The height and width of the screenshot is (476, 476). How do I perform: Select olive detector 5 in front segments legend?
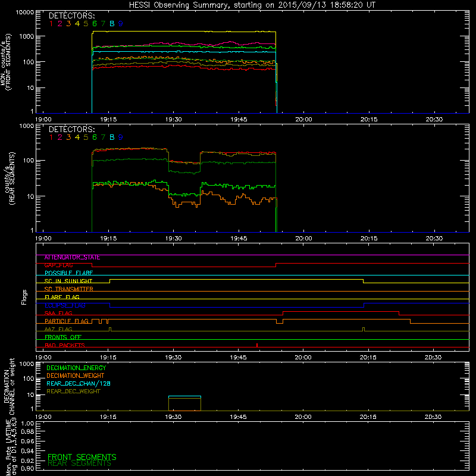click(x=86, y=23)
